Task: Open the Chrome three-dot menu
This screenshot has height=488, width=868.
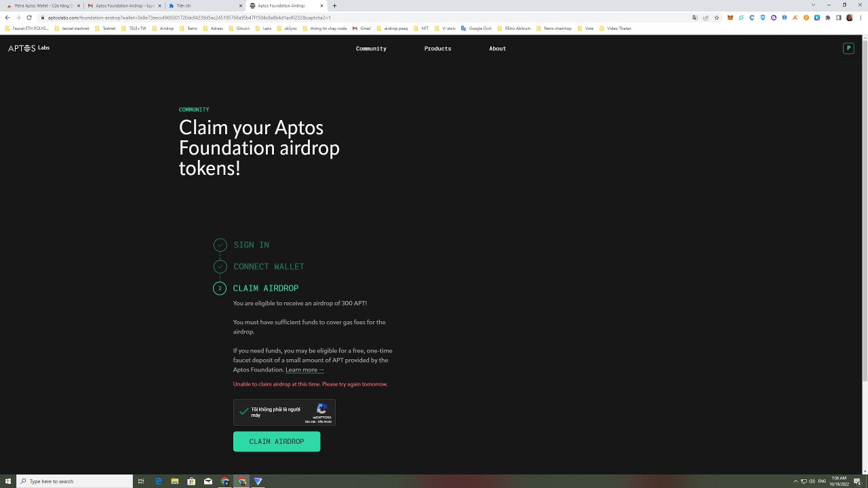Action: [860, 18]
